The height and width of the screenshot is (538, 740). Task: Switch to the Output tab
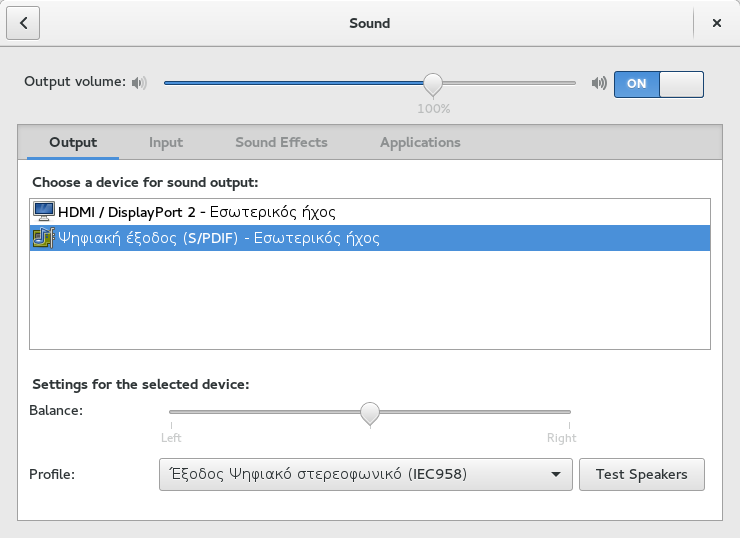click(x=73, y=143)
